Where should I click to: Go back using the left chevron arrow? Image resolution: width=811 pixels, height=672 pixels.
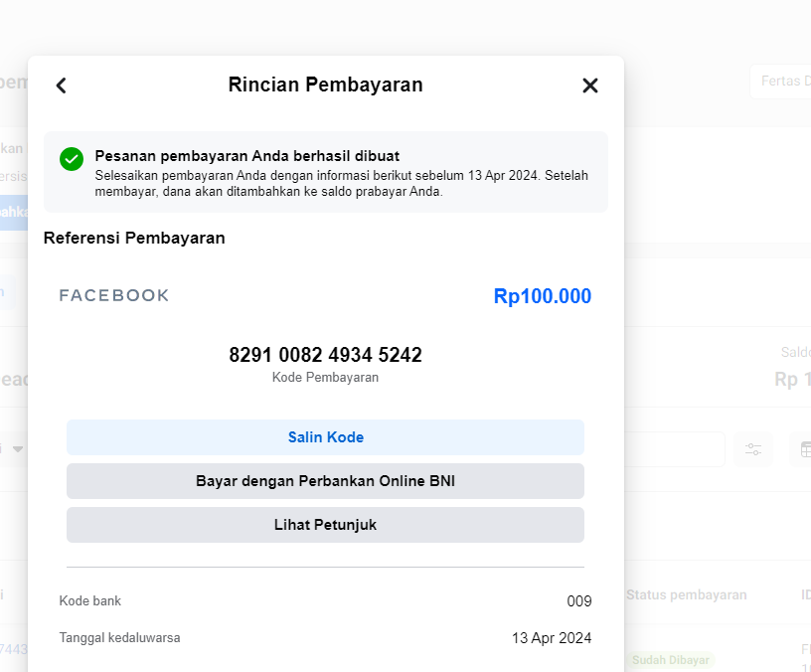[62, 85]
